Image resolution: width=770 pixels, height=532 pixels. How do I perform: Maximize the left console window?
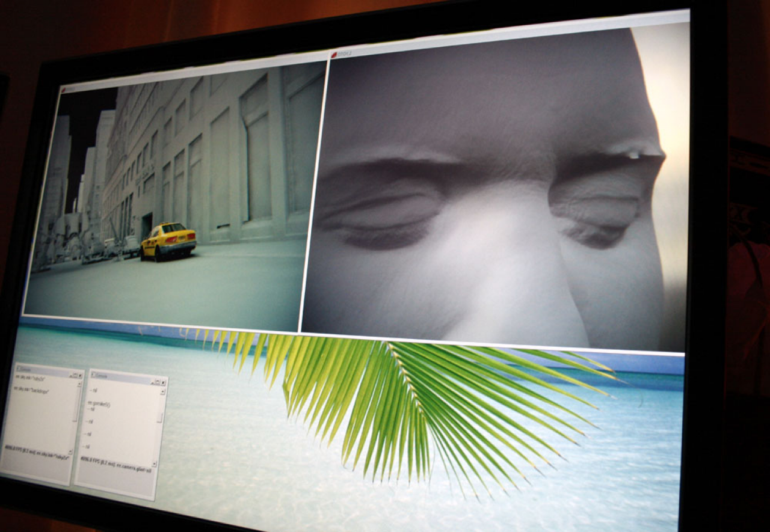coord(75,375)
